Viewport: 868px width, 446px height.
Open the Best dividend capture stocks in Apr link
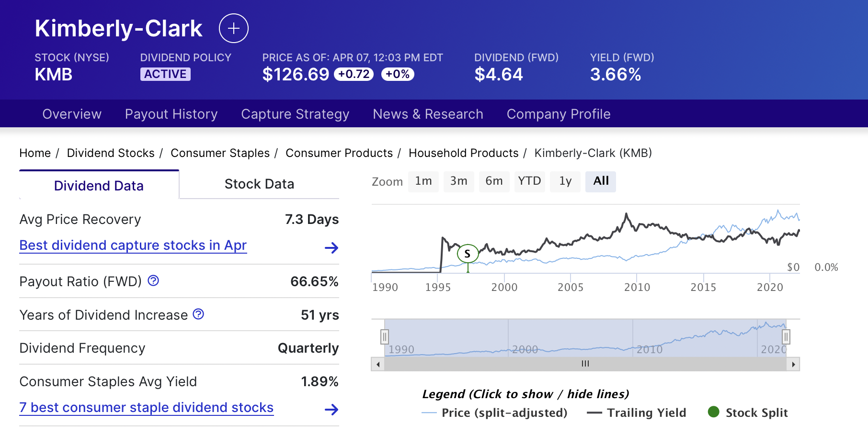132,245
